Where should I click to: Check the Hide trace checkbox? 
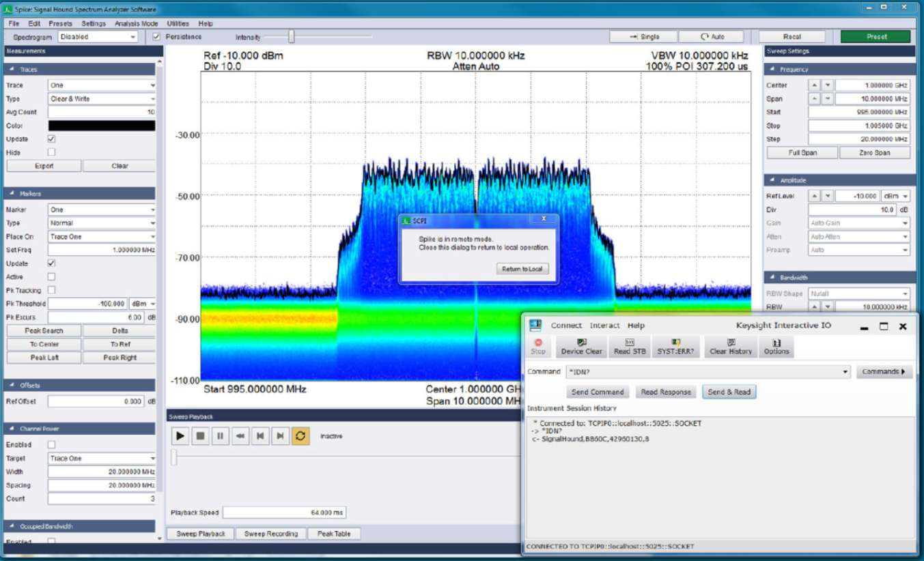point(51,152)
